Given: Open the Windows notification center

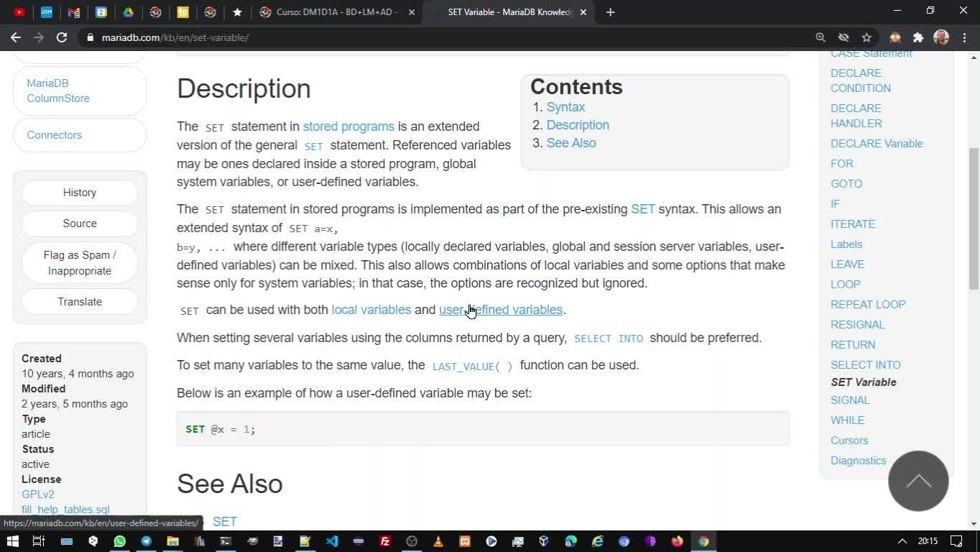Looking at the screenshot, I should 956,541.
